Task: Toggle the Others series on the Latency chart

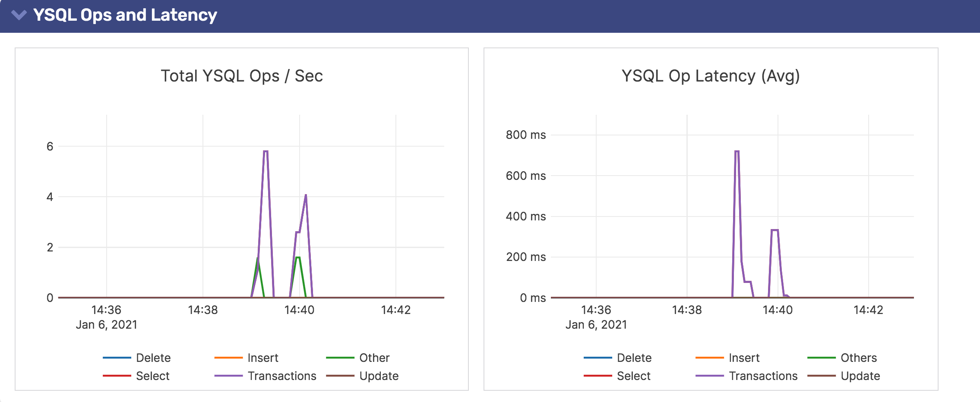Action: click(x=863, y=358)
